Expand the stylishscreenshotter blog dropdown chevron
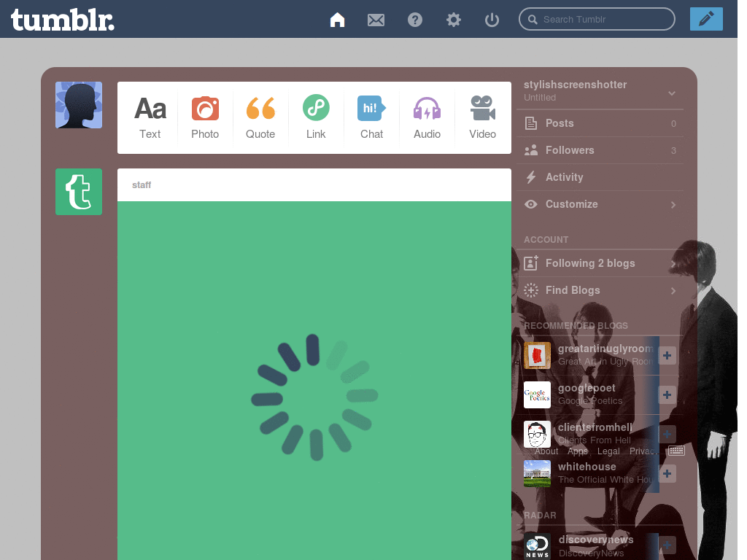 pos(672,93)
